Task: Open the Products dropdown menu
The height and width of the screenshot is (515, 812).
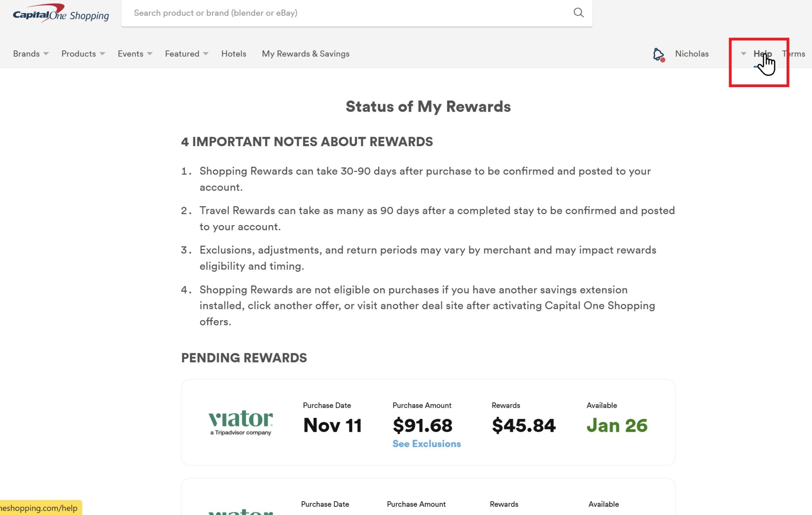Action: tap(83, 54)
